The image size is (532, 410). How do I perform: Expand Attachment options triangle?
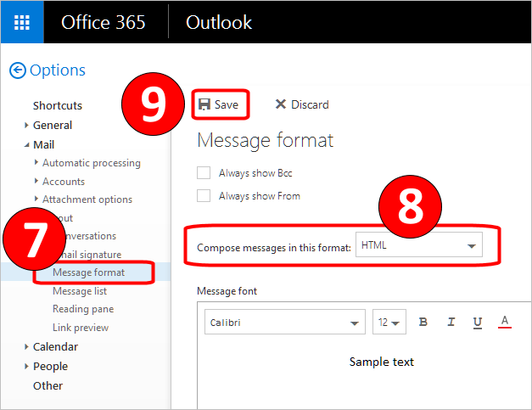[x=36, y=199]
